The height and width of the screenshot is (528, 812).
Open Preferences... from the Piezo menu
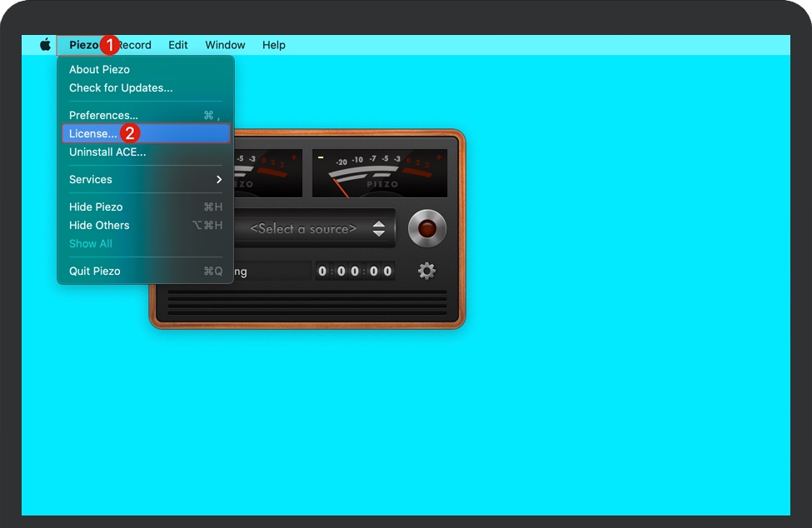tap(146, 115)
